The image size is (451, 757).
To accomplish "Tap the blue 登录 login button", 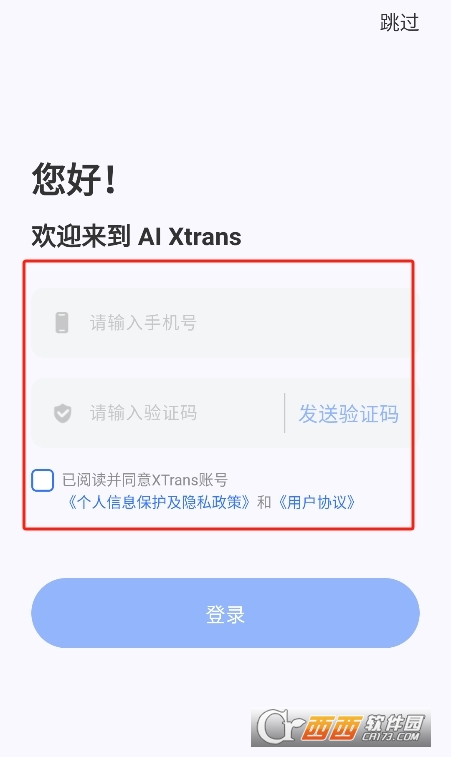I will coord(226,613).
